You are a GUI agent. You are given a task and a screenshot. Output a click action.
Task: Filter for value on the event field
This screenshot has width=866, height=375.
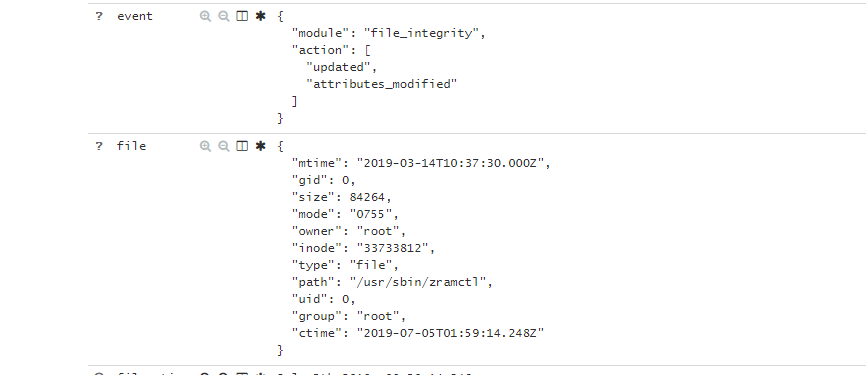pyautogui.click(x=205, y=17)
